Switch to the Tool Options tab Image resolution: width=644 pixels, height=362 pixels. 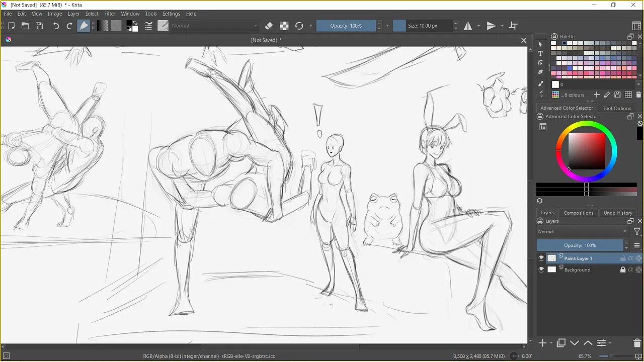point(617,108)
